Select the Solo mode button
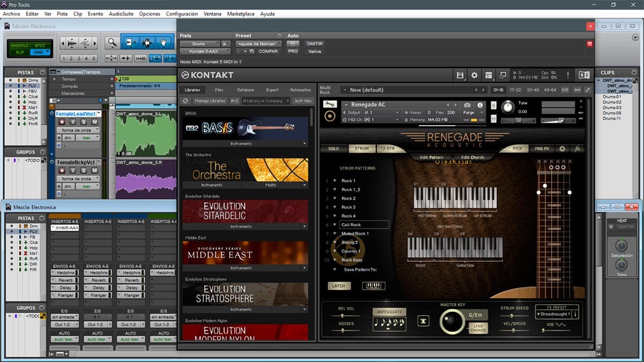The image size is (644, 362). click(x=333, y=149)
